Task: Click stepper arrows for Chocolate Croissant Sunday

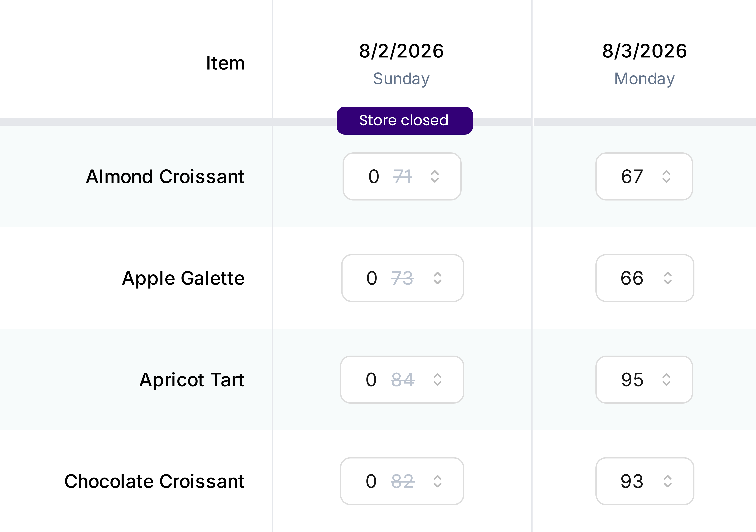Action: click(437, 481)
